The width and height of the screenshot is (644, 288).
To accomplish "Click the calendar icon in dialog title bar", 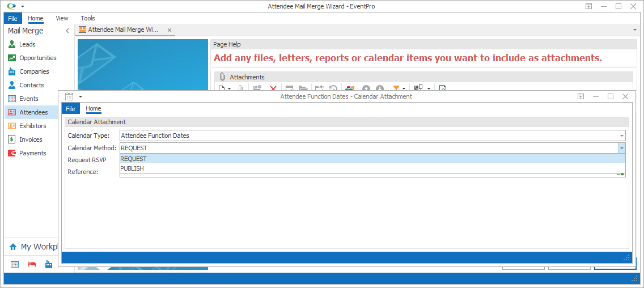I will click(69, 96).
